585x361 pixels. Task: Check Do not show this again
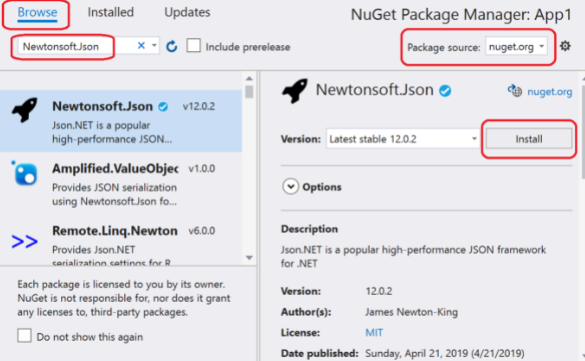[24, 336]
